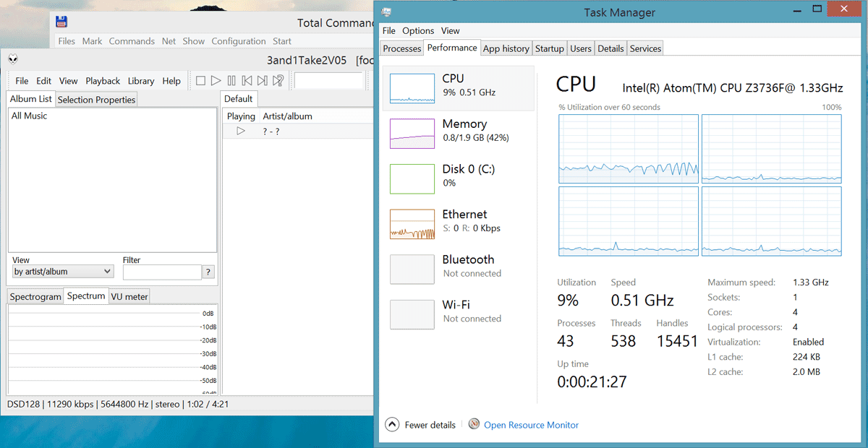868x448 pixels.
Task: Open the foobar2000 File menu
Action: [22, 81]
